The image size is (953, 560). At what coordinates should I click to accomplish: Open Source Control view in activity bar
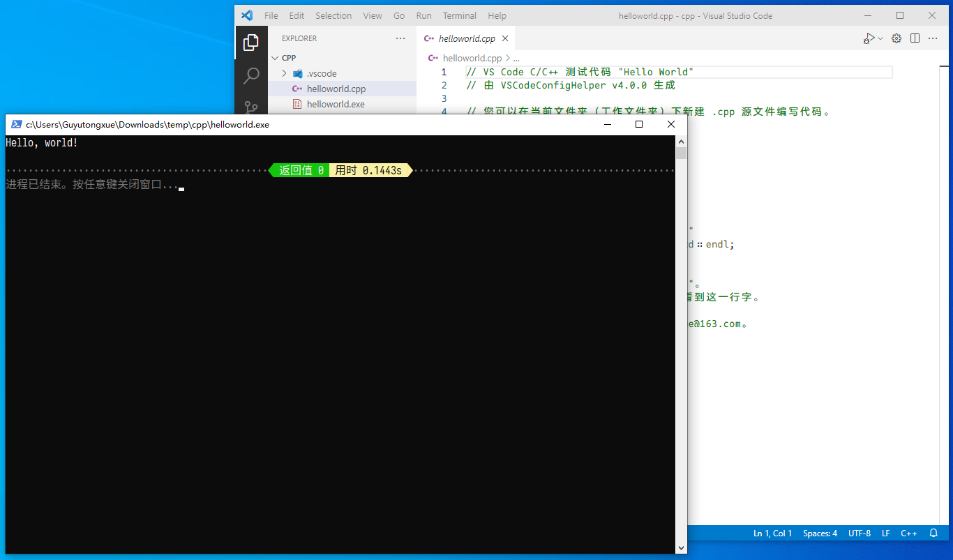251,107
